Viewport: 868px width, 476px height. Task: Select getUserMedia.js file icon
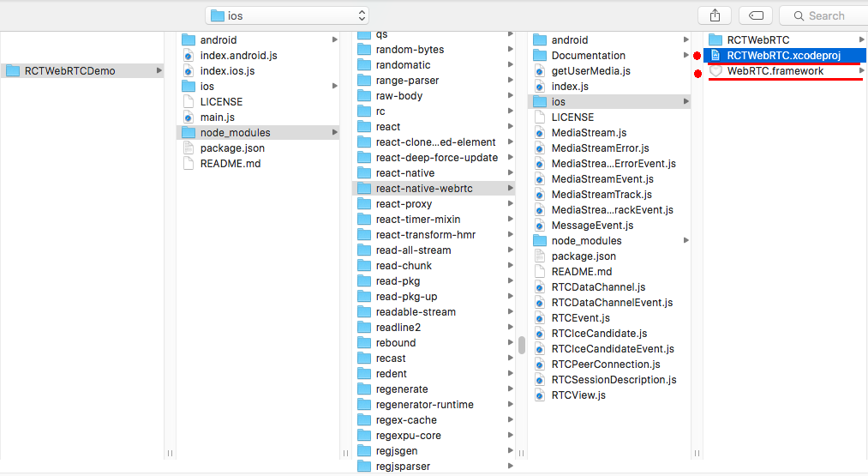pyautogui.click(x=540, y=71)
